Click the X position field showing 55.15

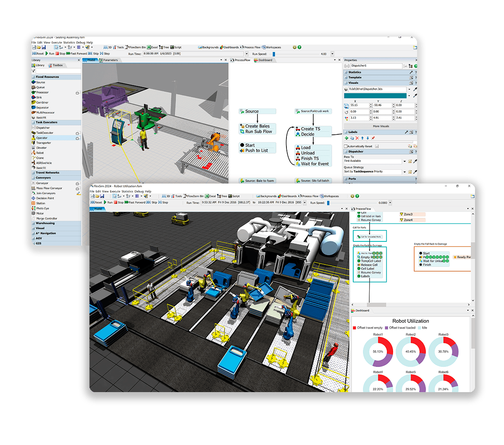pyautogui.click(x=360, y=105)
